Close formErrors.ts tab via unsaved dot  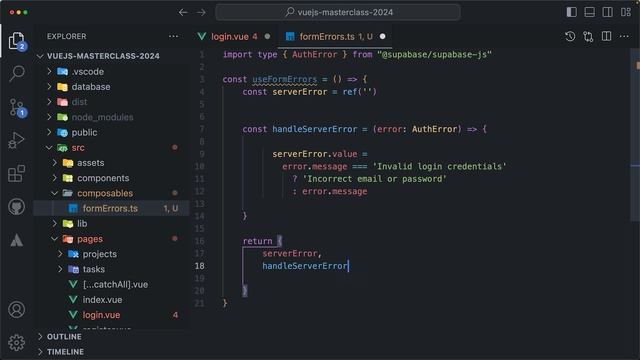382,36
